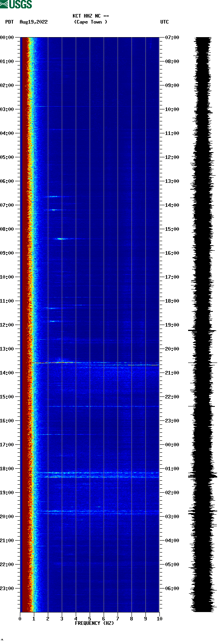220x644 pixels.
Task: Click the 00:00 PDT time label
Action: pyautogui.click(x=7, y=38)
